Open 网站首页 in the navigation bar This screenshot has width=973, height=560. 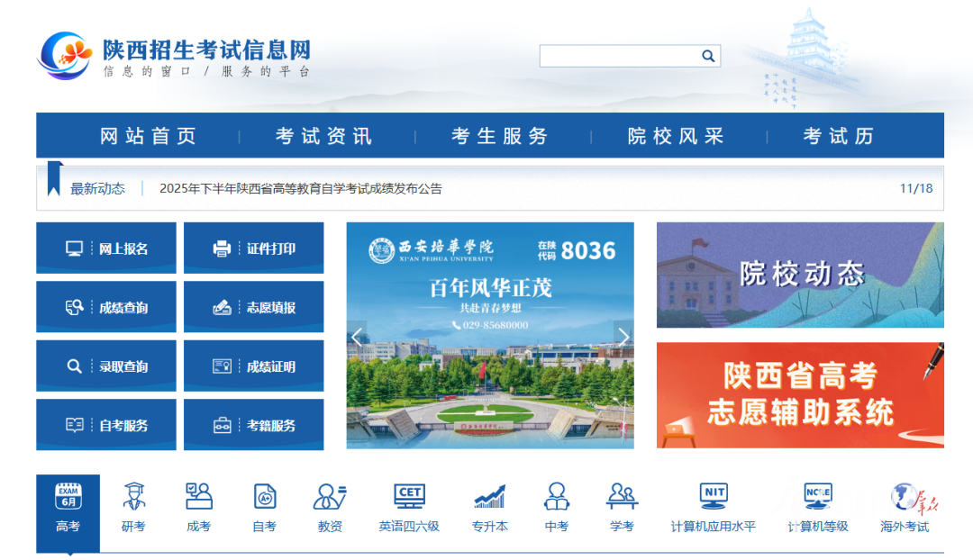tap(148, 136)
